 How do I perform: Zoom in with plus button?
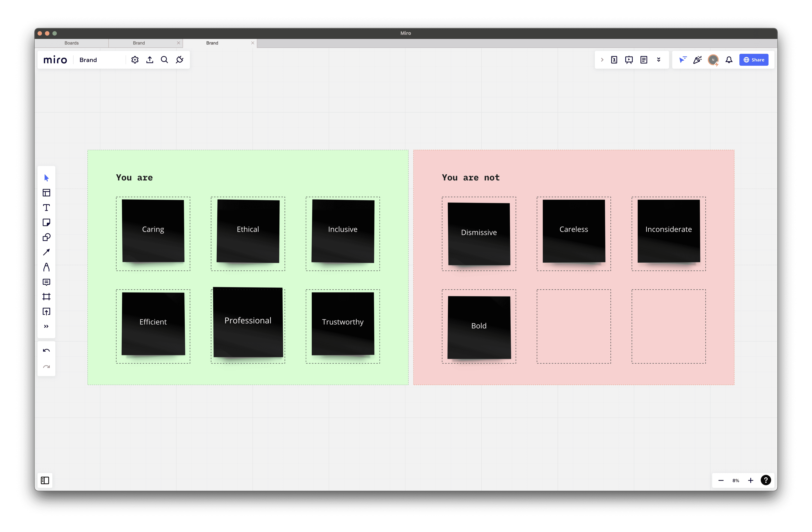coord(751,480)
